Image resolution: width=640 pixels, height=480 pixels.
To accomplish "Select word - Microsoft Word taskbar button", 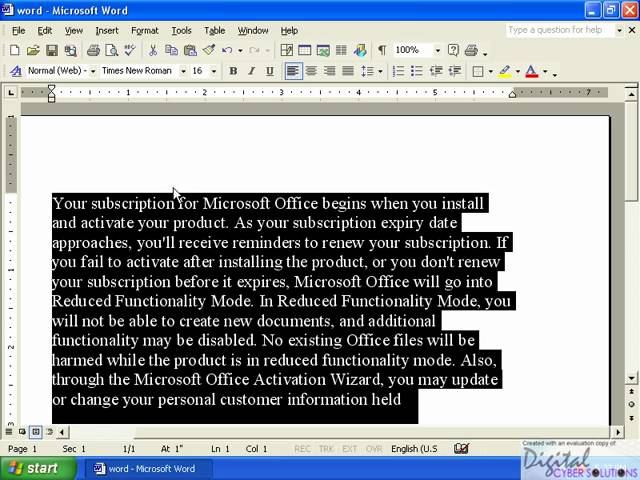I will point(149,469).
